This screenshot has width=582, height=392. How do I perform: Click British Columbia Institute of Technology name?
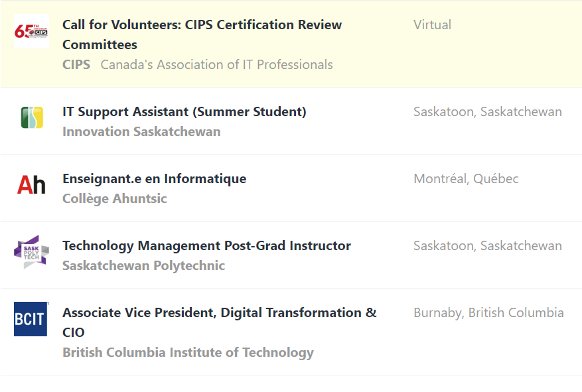[x=188, y=352]
